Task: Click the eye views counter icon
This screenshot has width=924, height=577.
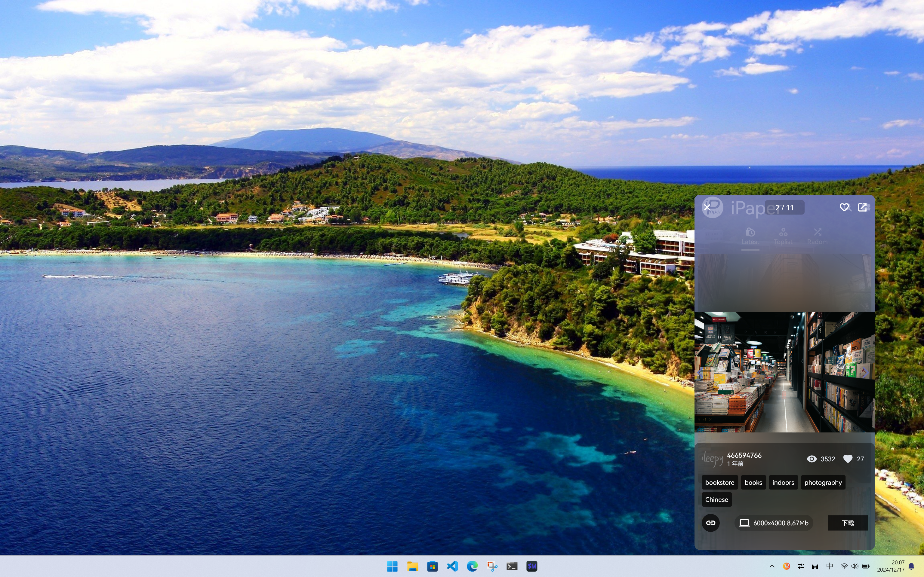Action: tap(812, 459)
